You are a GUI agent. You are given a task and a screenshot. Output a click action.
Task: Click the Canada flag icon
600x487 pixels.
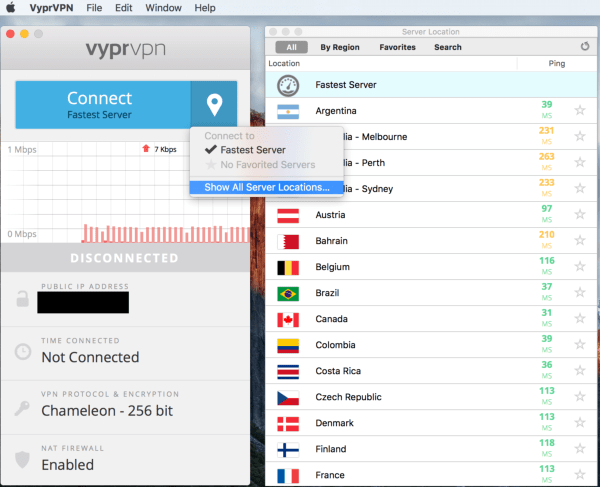(x=288, y=320)
